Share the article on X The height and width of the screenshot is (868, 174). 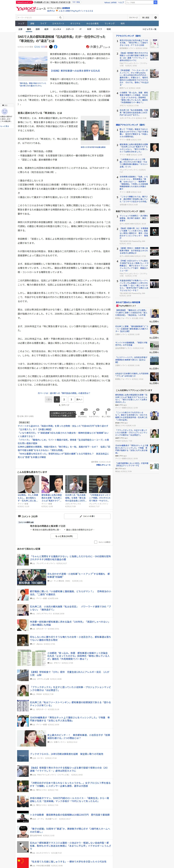pyautogui.click(x=51, y=47)
